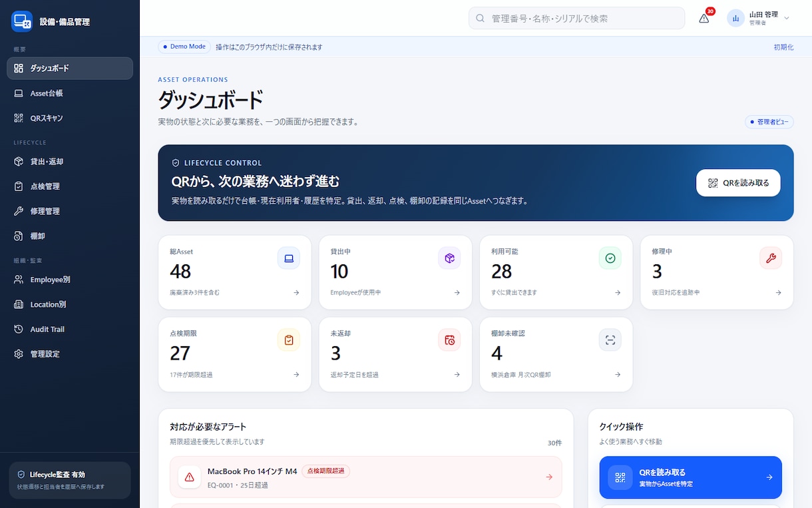812x508 pixels.
Task: Click the laptop icon on the 総Asset card
Action: tap(289, 258)
